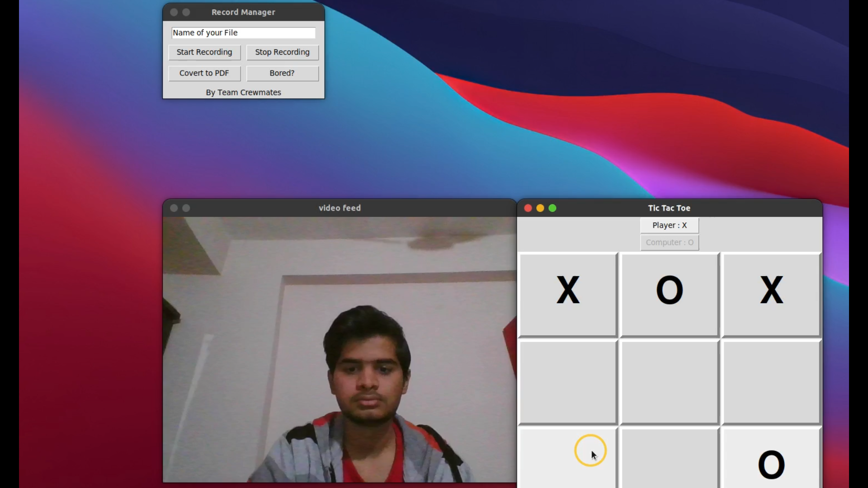The image size is (868, 488).
Task: Click the top-left X cell
Action: [x=568, y=295]
